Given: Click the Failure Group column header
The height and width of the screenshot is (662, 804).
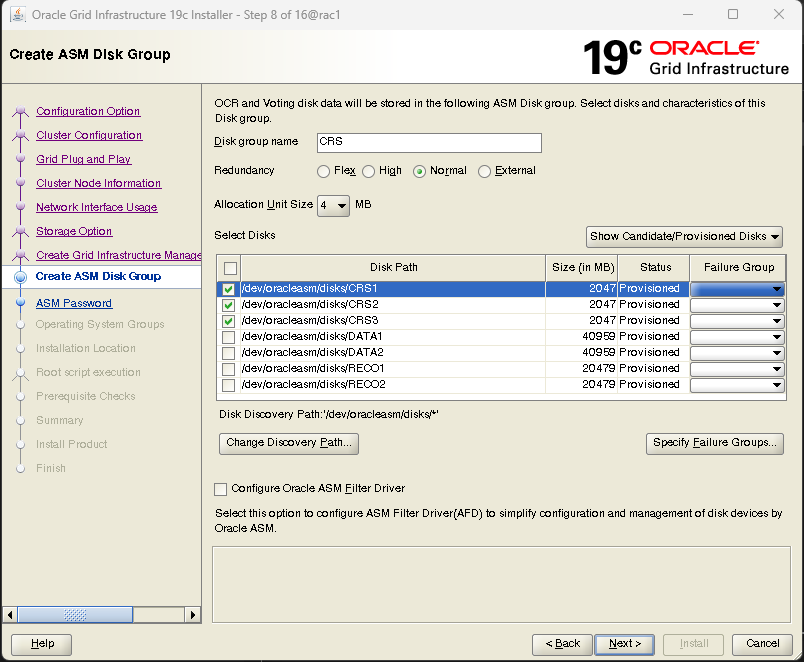Looking at the screenshot, I should coord(738,268).
